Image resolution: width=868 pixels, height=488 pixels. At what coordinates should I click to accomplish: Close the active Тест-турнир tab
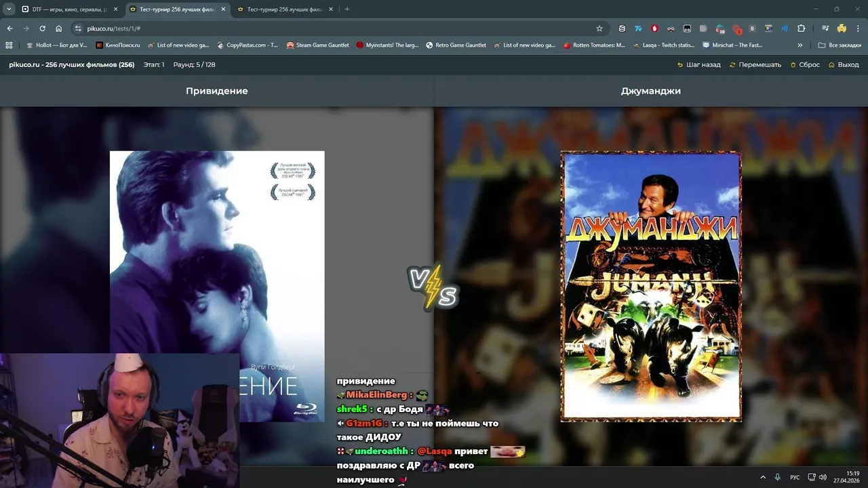[x=223, y=9]
